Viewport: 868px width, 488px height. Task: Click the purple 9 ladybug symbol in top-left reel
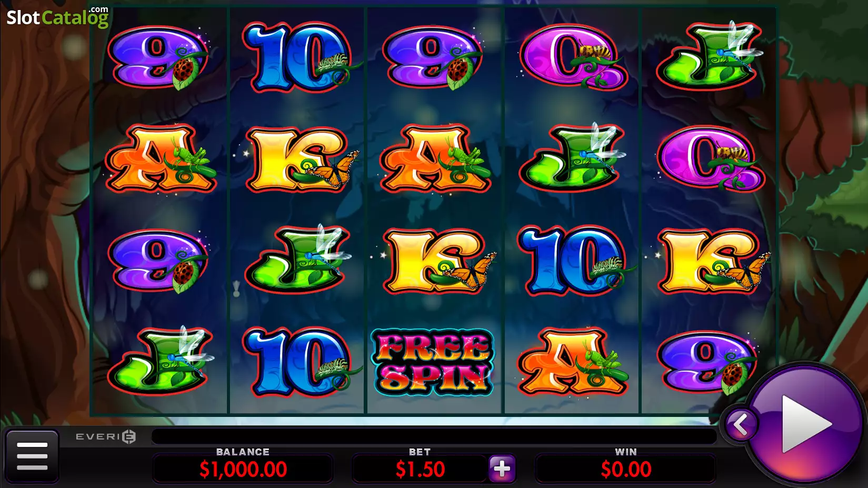158,57
